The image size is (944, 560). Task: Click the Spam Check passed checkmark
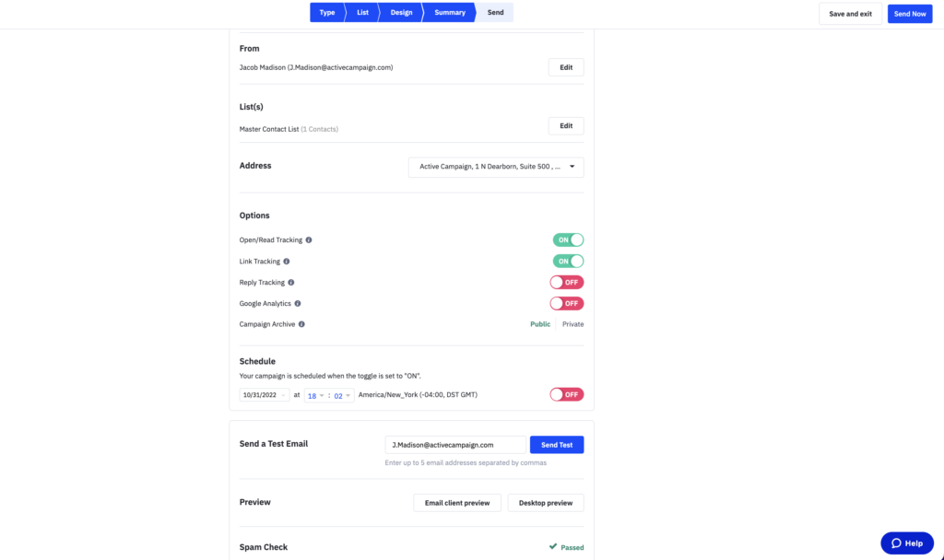pyautogui.click(x=553, y=547)
